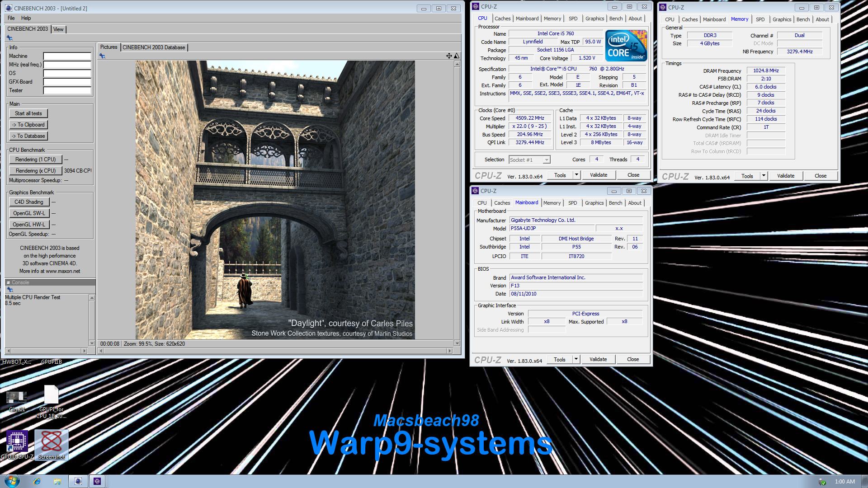Click the OS input field
868x488 pixels.
(67, 74)
